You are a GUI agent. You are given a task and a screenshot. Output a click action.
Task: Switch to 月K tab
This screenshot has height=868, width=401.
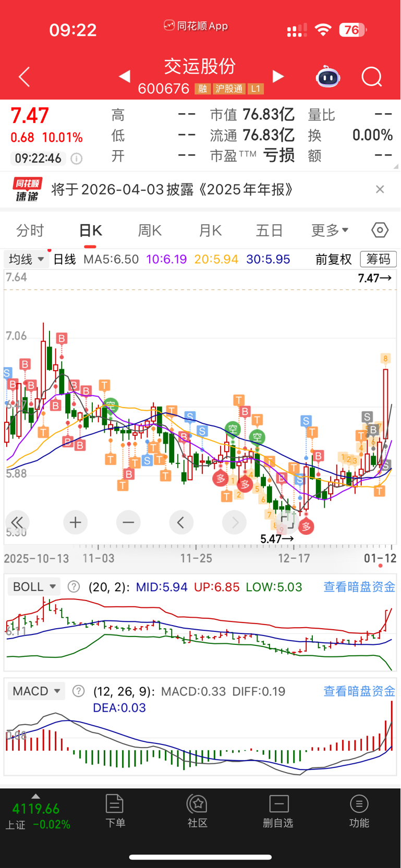210,230
